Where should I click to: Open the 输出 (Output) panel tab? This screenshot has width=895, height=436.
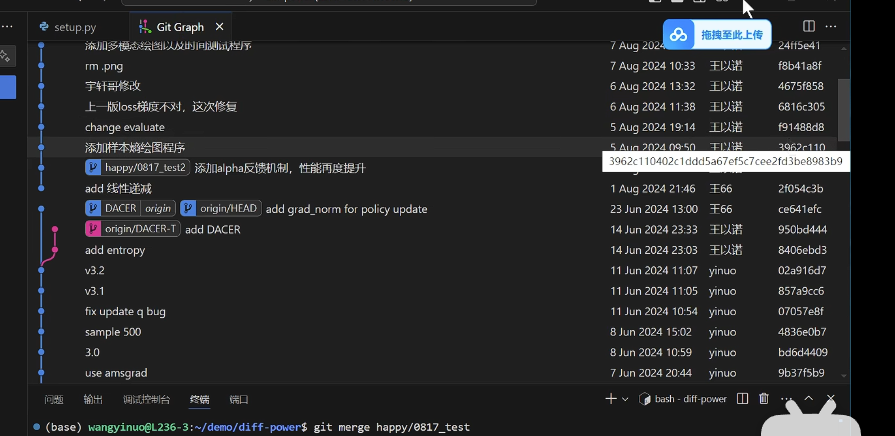coord(93,399)
